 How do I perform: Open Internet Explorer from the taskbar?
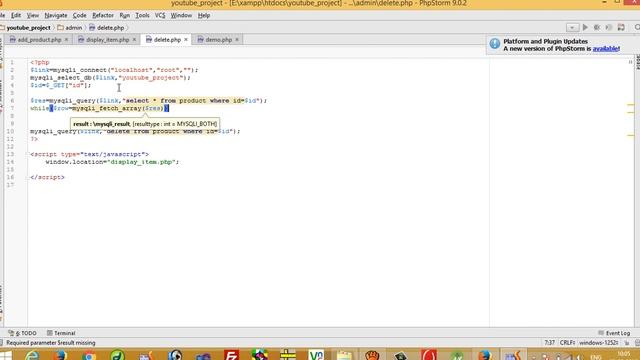[32, 355]
